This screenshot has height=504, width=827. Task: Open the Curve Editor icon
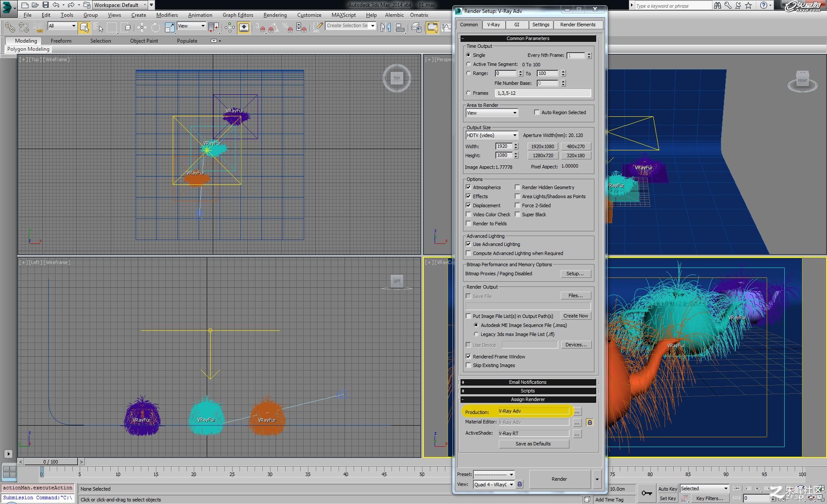(x=447, y=28)
